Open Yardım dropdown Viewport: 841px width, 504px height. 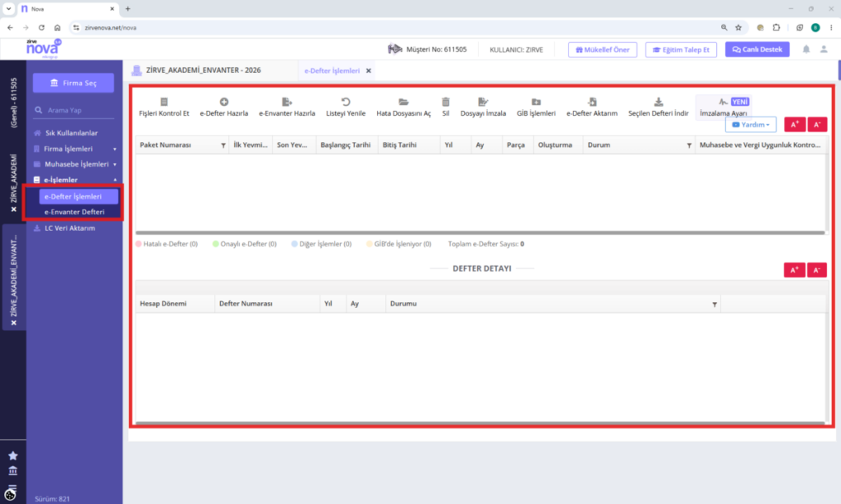tap(751, 125)
